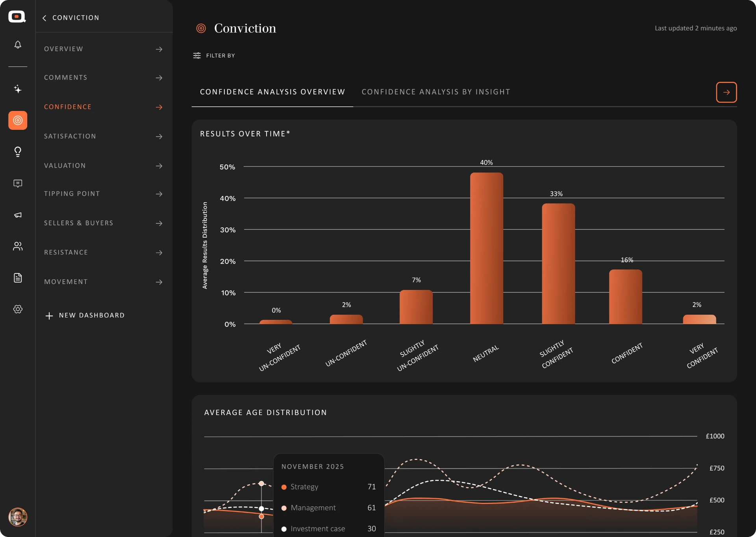Open the Valuation menu item
Image resolution: width=756 pixels, height=537 pixels.
(x=104, y=166)
